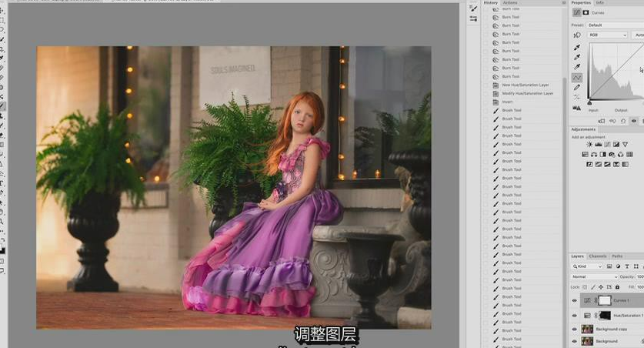The width and height of the screenshot is (644, 348).
Task: Open the Kind layer filter dropdown
Action: (587, 266)
